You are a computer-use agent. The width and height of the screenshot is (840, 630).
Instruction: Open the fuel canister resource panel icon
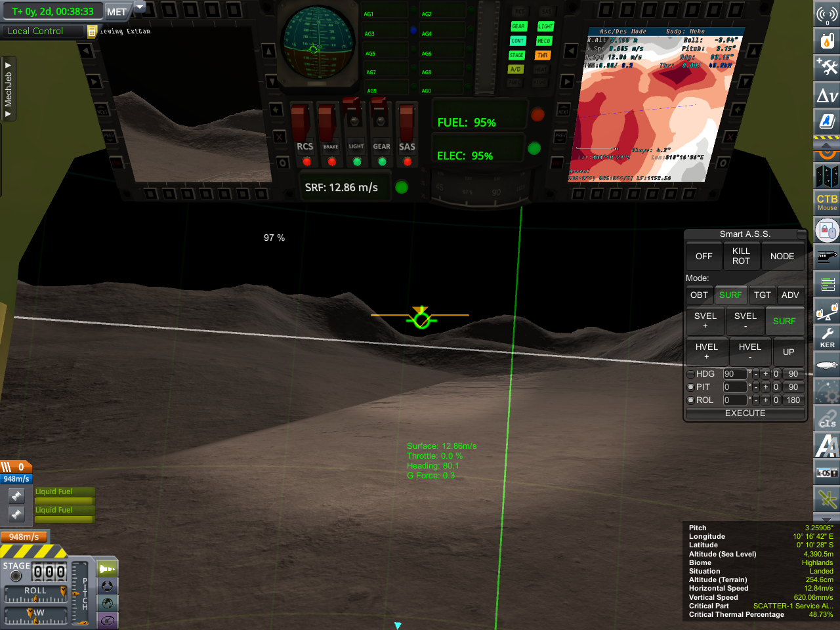pyautogui.click(x=827, y=40)
